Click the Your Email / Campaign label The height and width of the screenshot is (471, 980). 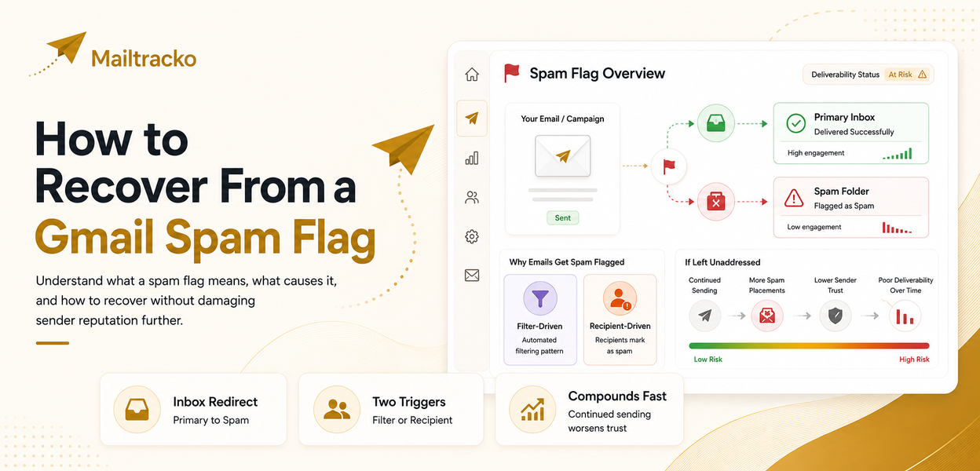click(562, 119)
